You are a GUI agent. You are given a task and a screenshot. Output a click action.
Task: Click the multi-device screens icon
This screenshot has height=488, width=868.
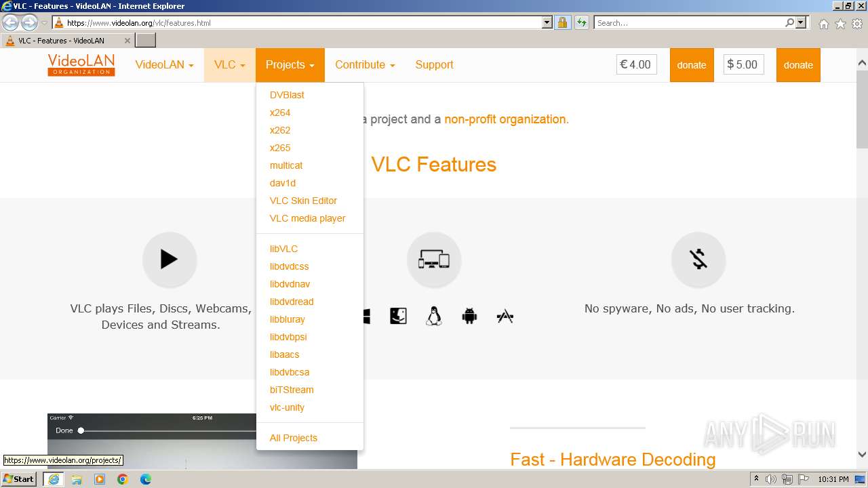coord(434,259)
